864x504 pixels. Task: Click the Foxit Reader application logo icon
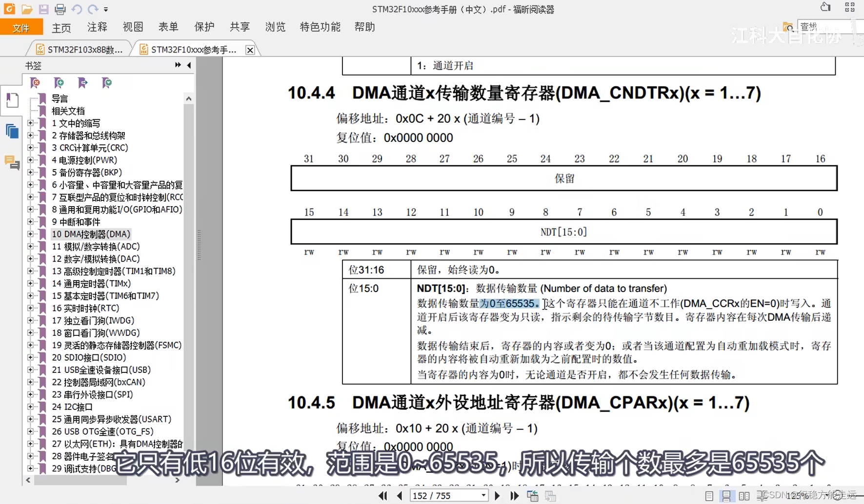[x=9, y=9]
